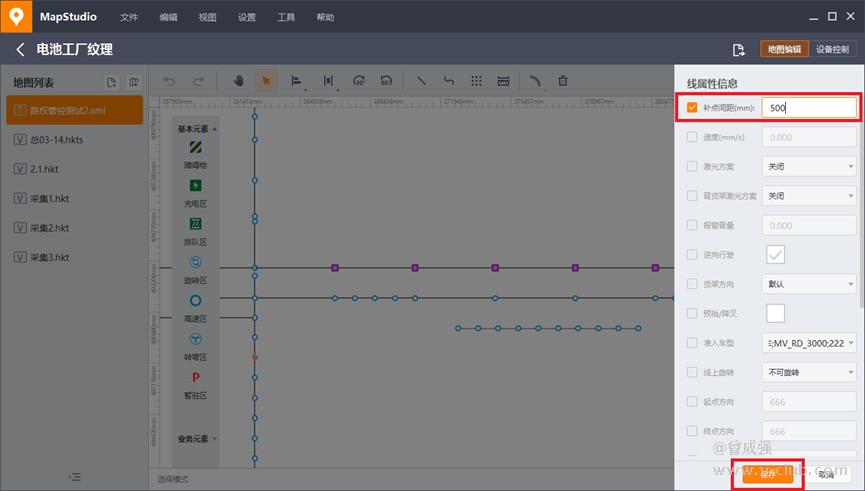Enable the 起点方向 checkbox
The height and width of the screenshot is (491, 865).
692,402
